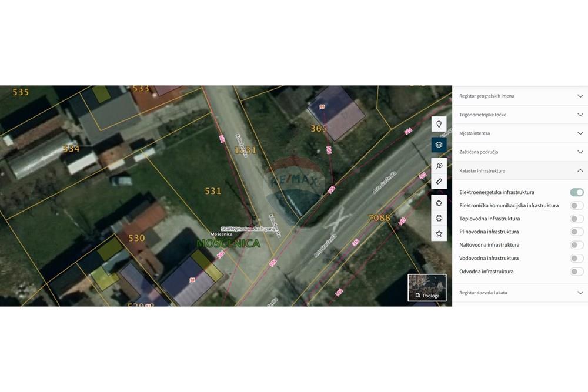The width and height of the screenshot is (588, 392).
Task: Expand Registar dozvola i akata section
Action: [520, 293]
